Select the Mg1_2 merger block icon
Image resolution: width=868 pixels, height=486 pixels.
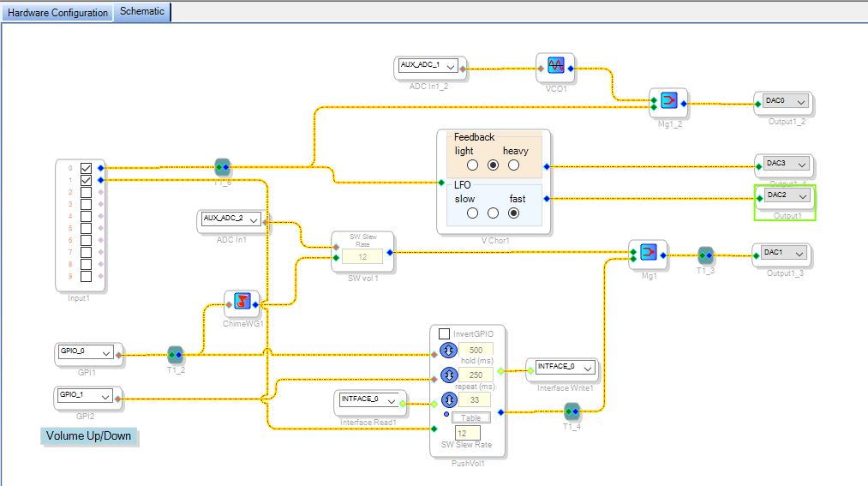(x=668, y=101)
